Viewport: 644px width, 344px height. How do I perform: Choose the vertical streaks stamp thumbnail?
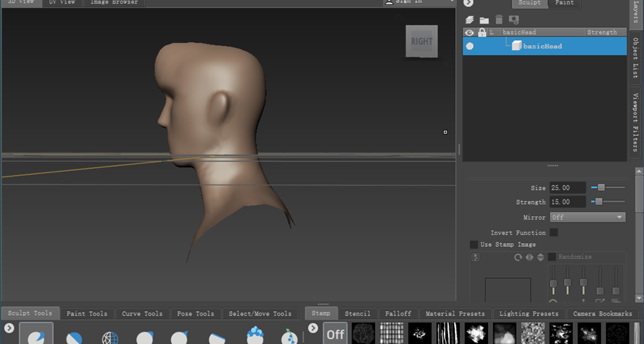[448, 333]
